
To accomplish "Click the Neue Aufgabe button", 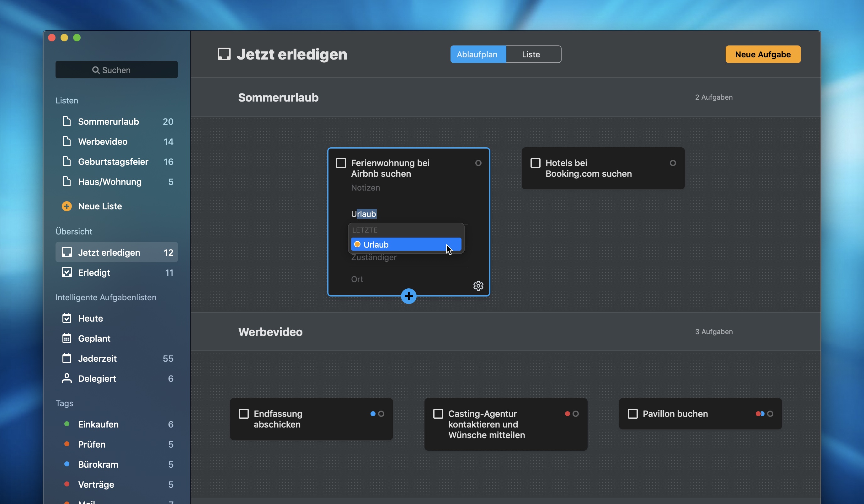I will tap(763, 54).
